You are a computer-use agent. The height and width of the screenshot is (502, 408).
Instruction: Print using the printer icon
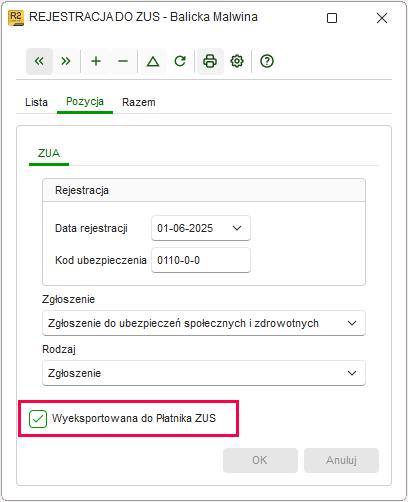point(210,61)
